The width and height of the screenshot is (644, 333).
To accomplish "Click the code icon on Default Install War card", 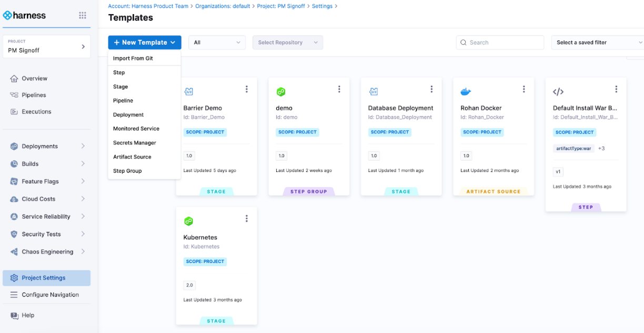I will tap(558, 92).
